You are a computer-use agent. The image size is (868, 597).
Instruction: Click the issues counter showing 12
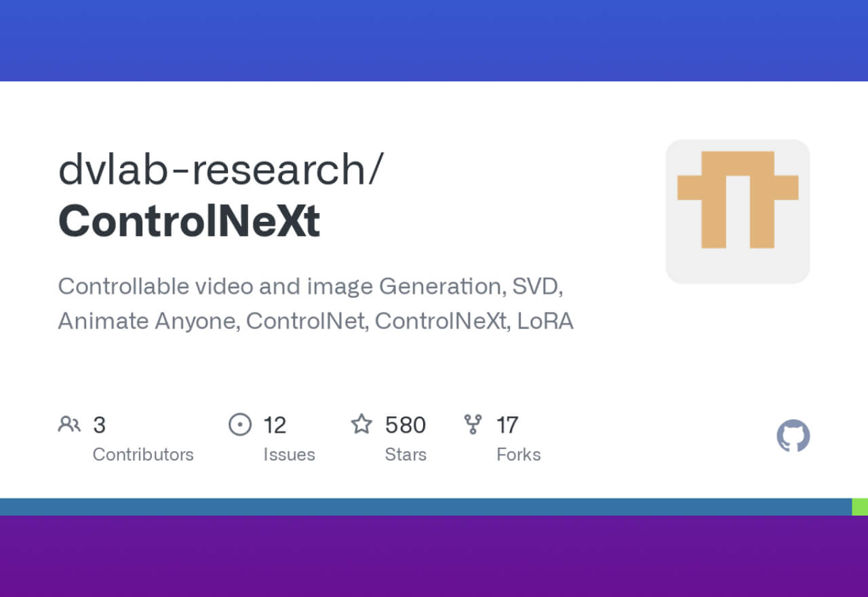tap(275, 425)
